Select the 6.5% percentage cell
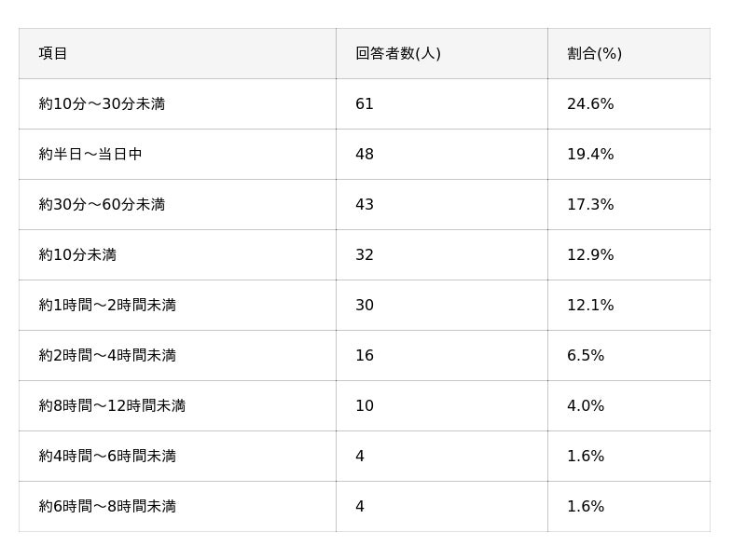Screen dimensions: 746x560 pos(586,356)
